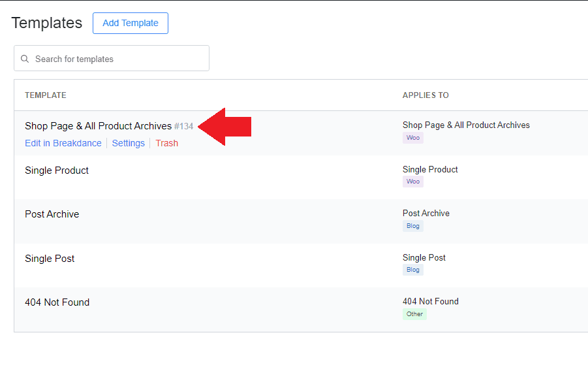The image size is (588, 386).
Task: Select the Post Archive template title
Action: coord(52,214)
